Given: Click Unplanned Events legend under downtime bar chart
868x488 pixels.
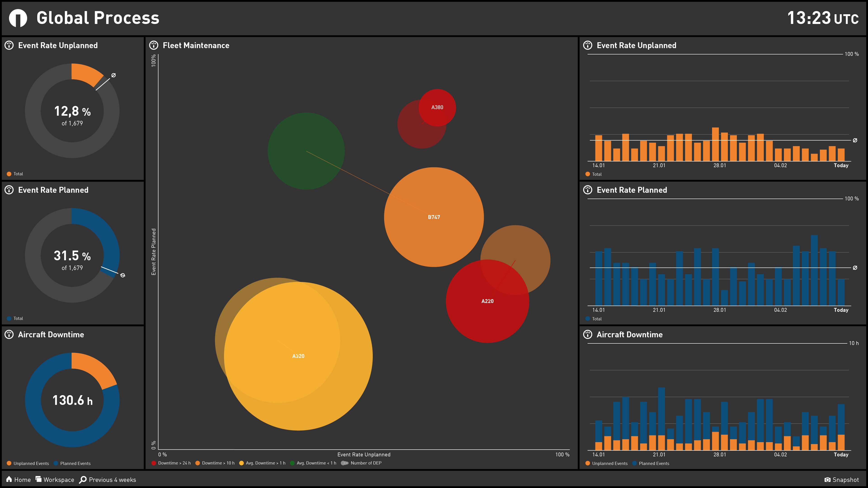Looking at the screenshot, I should click(606, 463).
